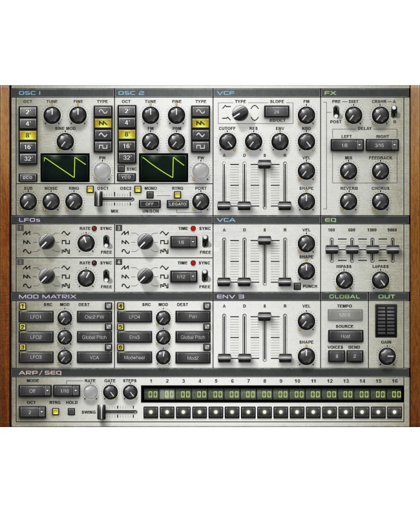Flip LFO 1 SYNC/FREE switch

click(x=106, y=242)
